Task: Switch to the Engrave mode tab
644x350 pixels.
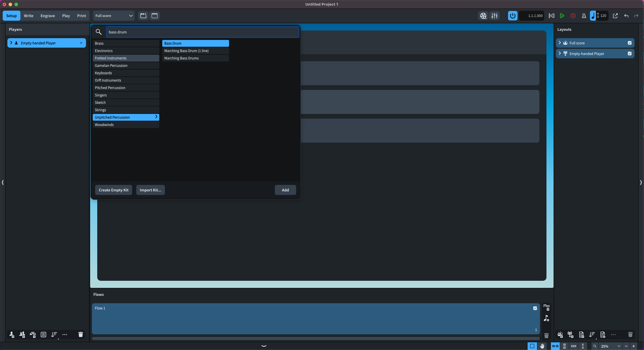Action: tap(48, 16)
